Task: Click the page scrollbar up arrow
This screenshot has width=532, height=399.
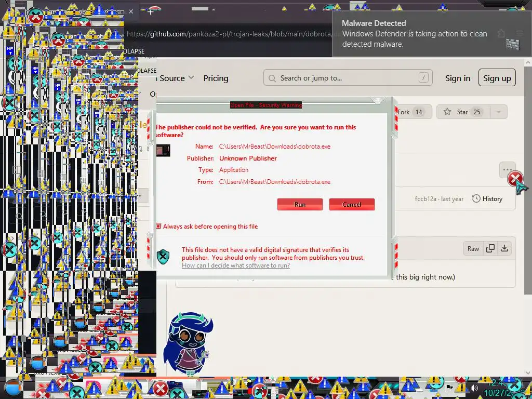Action: [x=528, y=62]
